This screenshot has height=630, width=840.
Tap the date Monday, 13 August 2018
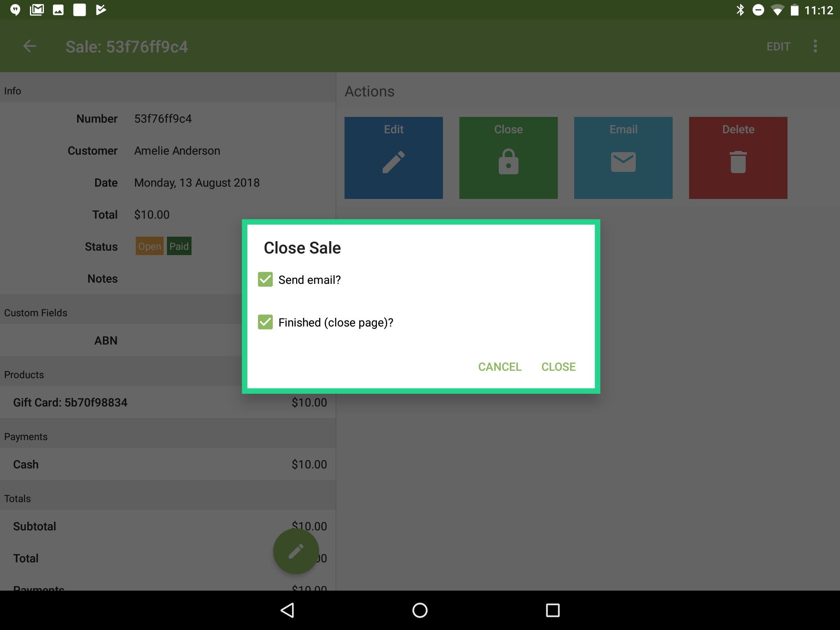click(x=197, y=183)
